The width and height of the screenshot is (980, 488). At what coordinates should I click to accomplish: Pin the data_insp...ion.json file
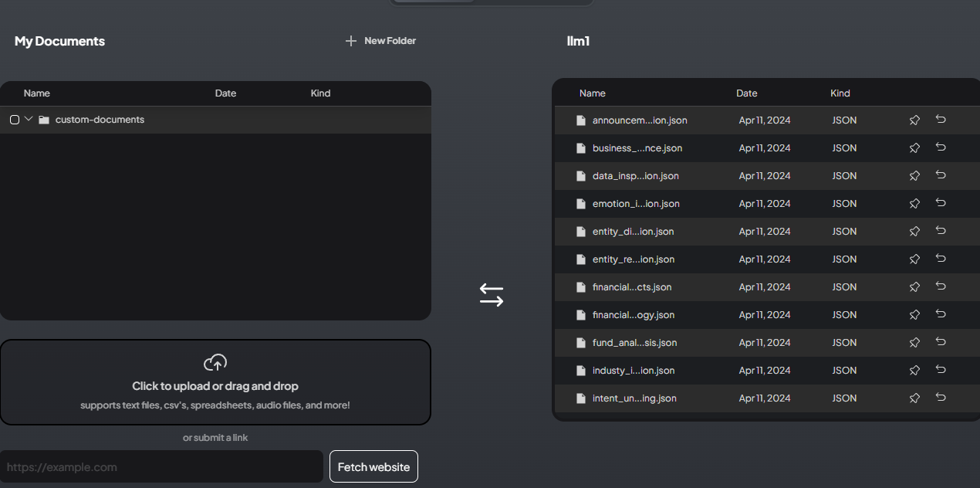[x=914, y=175]
